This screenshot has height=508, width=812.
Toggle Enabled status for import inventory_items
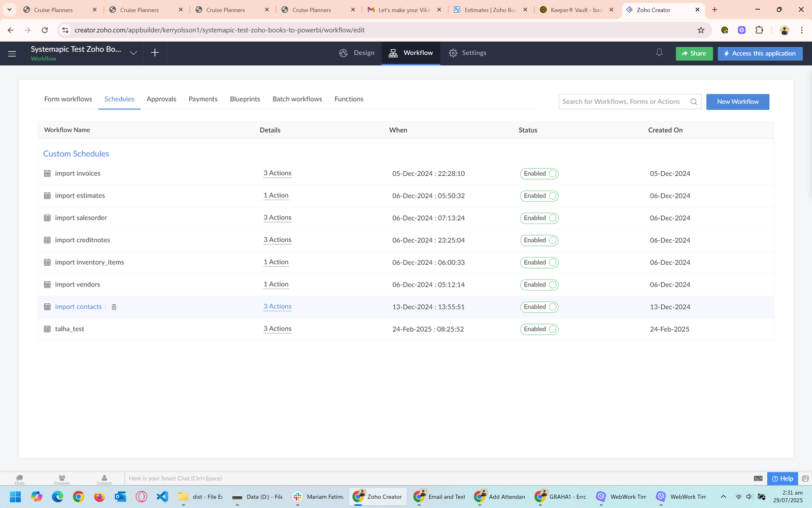[539, 263]
